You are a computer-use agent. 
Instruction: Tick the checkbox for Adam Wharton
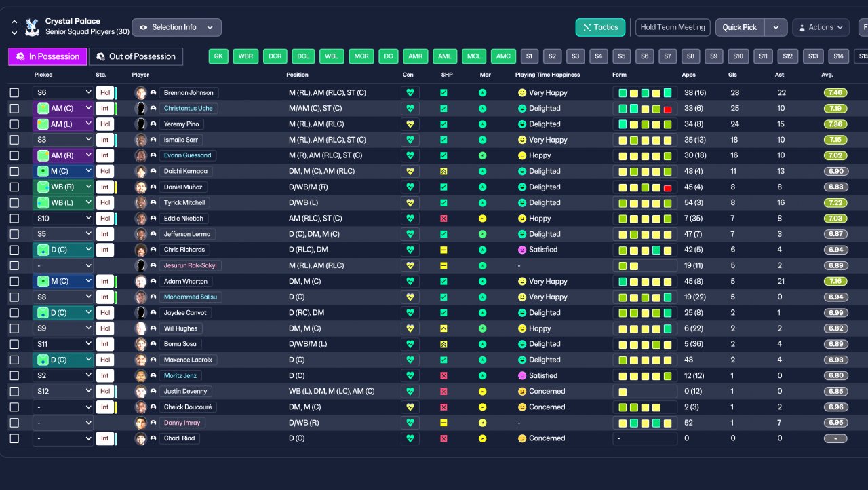[14, 281]
